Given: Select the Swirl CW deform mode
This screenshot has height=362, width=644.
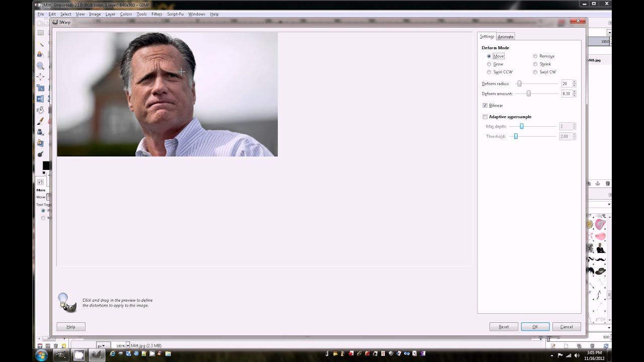Looking at the screenshot, I should tap(544, 72).
